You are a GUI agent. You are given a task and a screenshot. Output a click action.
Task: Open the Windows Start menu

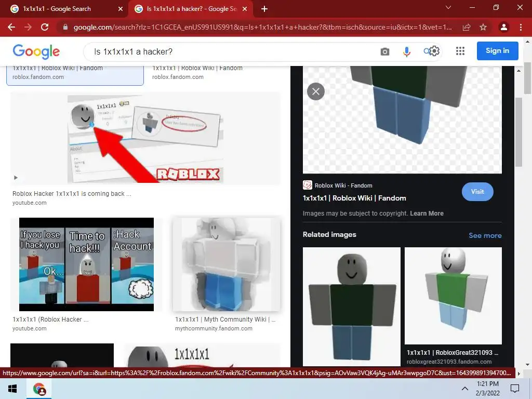(12, 389)
